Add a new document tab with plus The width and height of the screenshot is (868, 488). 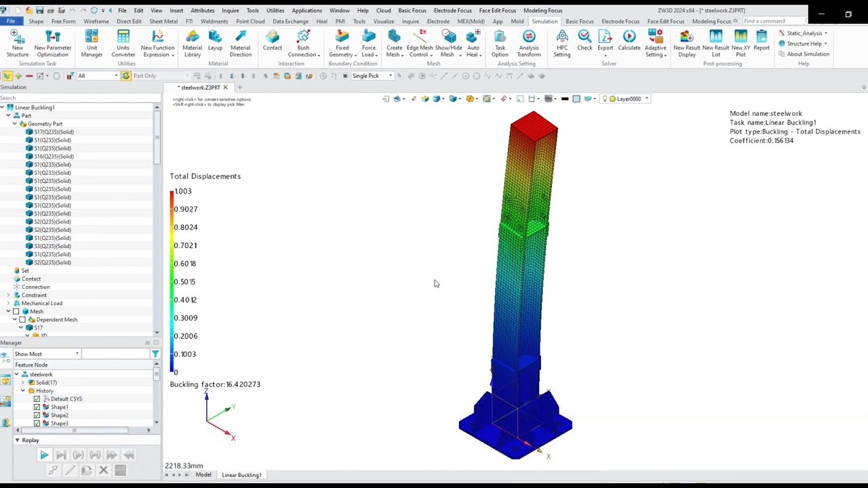(x=239, y=87)
